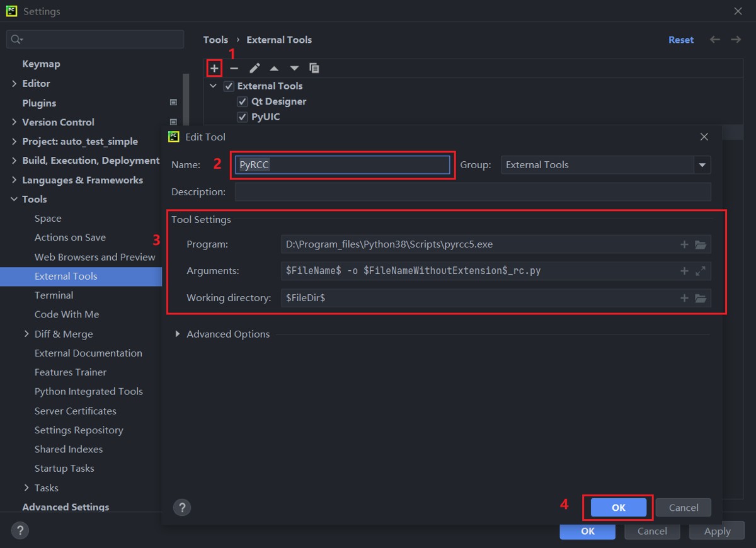Focus the Name field containing PyRCC
Screen dimensions: 756x548
[x=343, y=165]
